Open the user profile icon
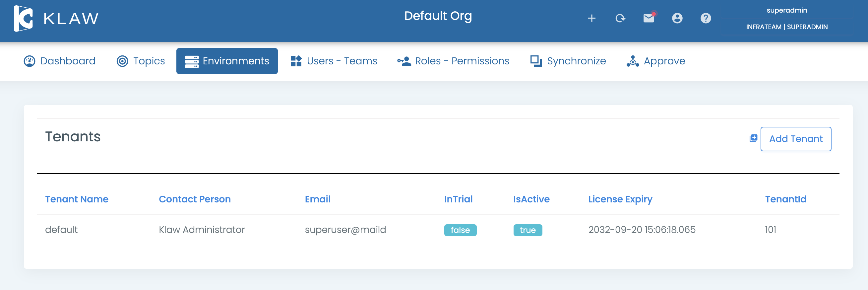The height and width of the screenshot is (290, 868). coord(677,18)
